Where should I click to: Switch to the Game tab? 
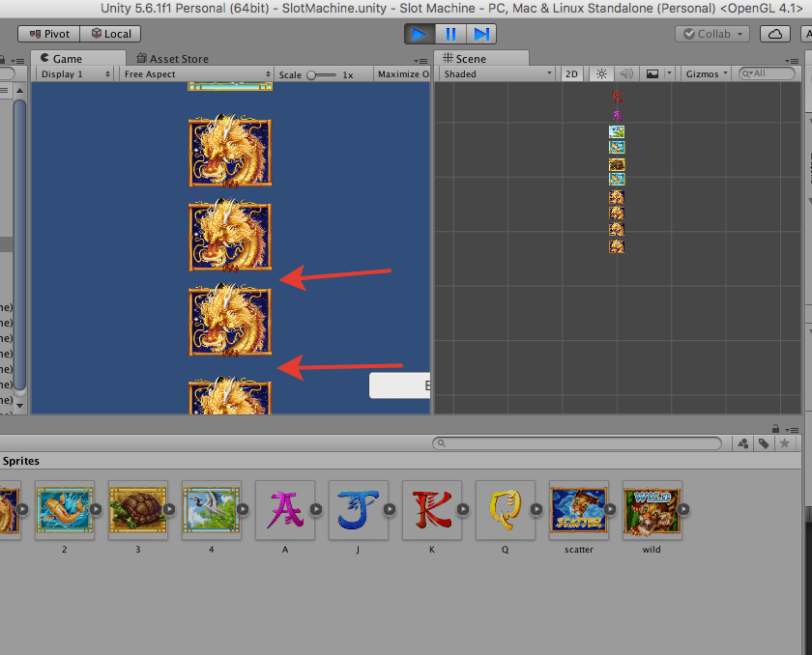coord(77,59)
